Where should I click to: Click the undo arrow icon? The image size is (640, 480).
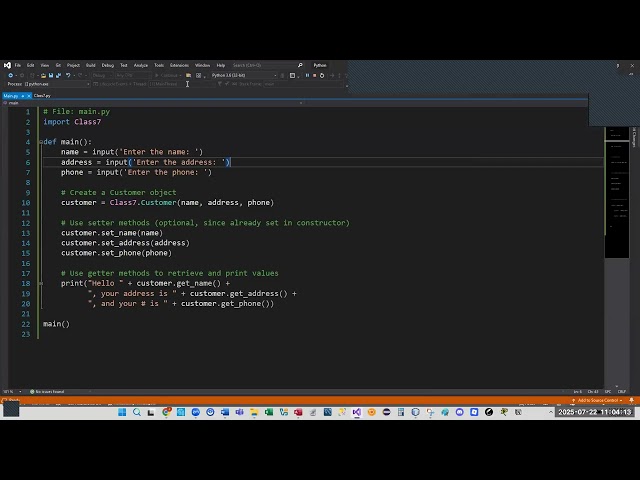coord(68,76)
